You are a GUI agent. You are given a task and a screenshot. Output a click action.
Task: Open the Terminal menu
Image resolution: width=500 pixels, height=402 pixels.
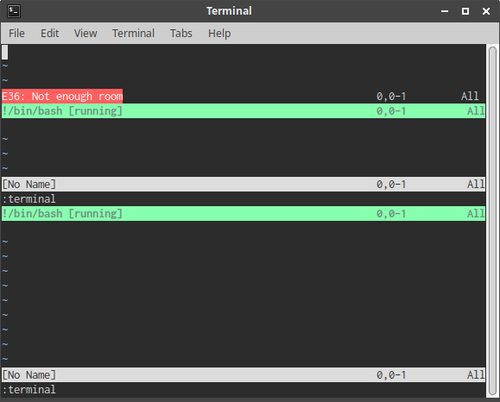click(x=133, y=33)
